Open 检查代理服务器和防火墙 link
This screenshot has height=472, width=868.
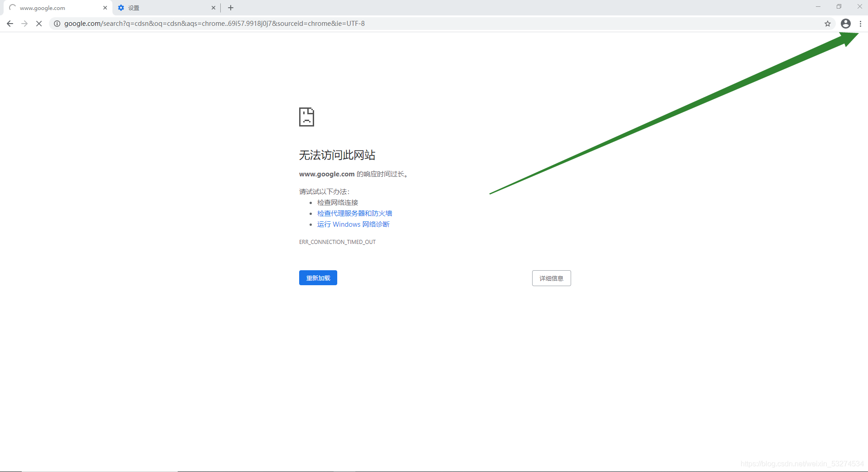(x=354, y=214)
